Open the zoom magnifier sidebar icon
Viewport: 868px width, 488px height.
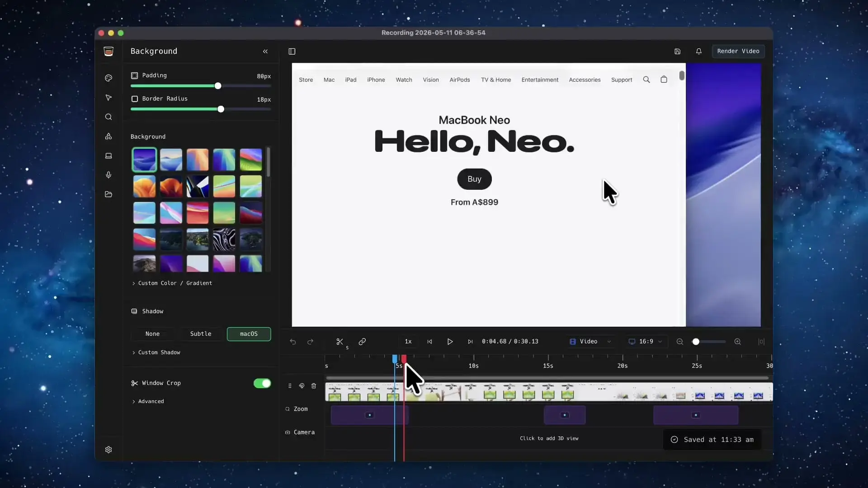click(108, 117)
